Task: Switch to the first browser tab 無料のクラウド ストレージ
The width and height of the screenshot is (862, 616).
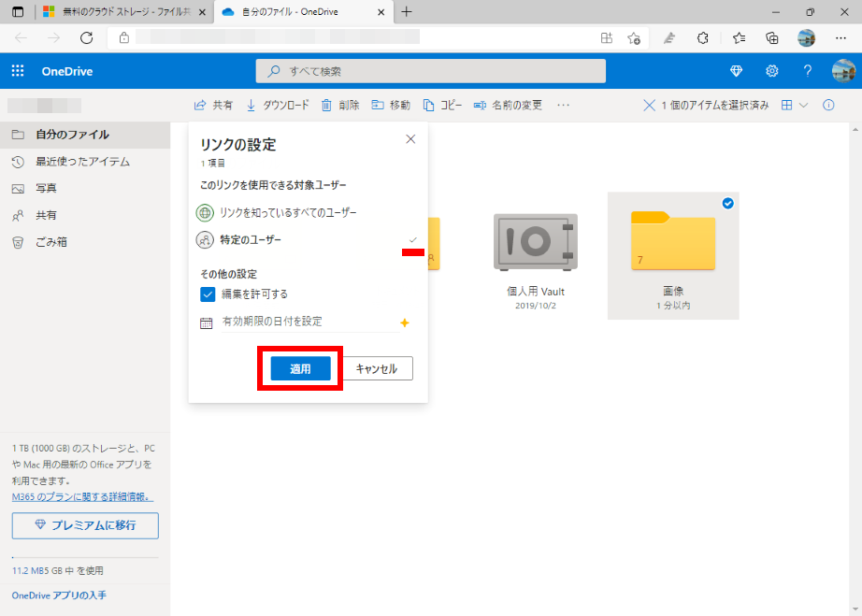Action: (x=124, y=11)
